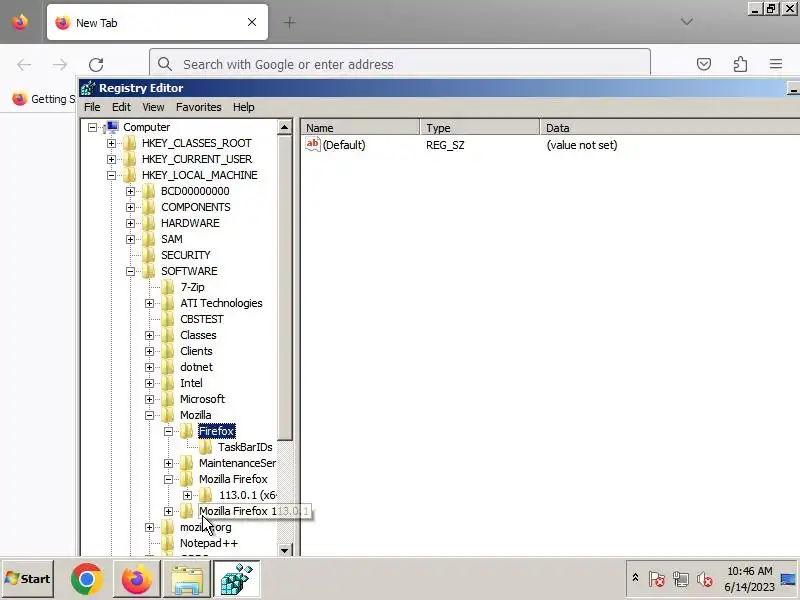Open Windows Explorer from the taskbar
The width and height of the screenshot is (800, 600).
[187, 579]
